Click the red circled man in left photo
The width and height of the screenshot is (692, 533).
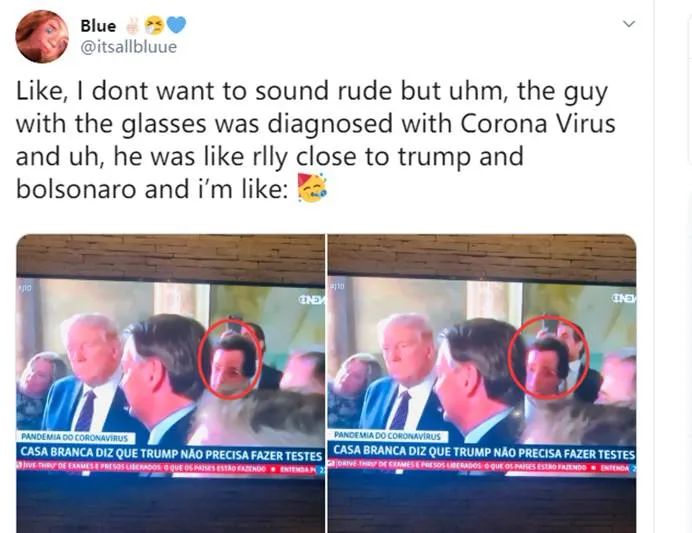click(230, 358)
